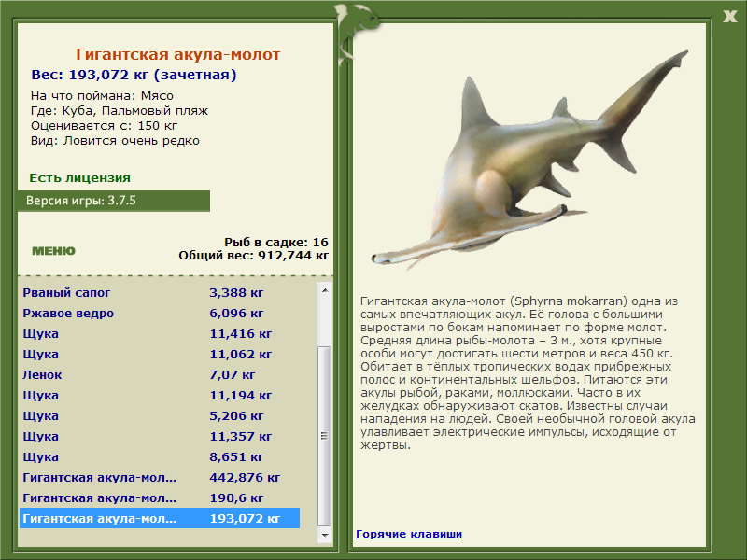Image resolution: width=747 pixels, height=560 pixels.
Task: Click the hammerhead shark picture
Action: [x=529, y=159]
